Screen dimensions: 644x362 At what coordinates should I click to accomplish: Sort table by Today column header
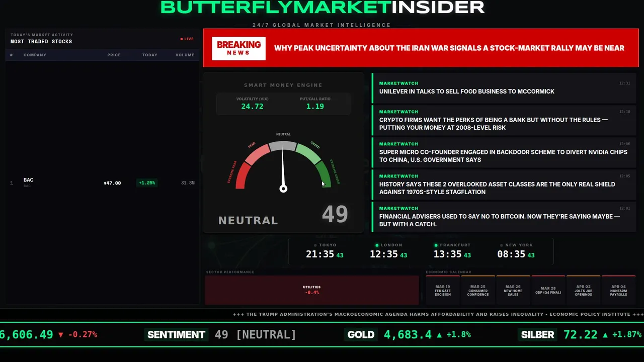pos(149,55)
